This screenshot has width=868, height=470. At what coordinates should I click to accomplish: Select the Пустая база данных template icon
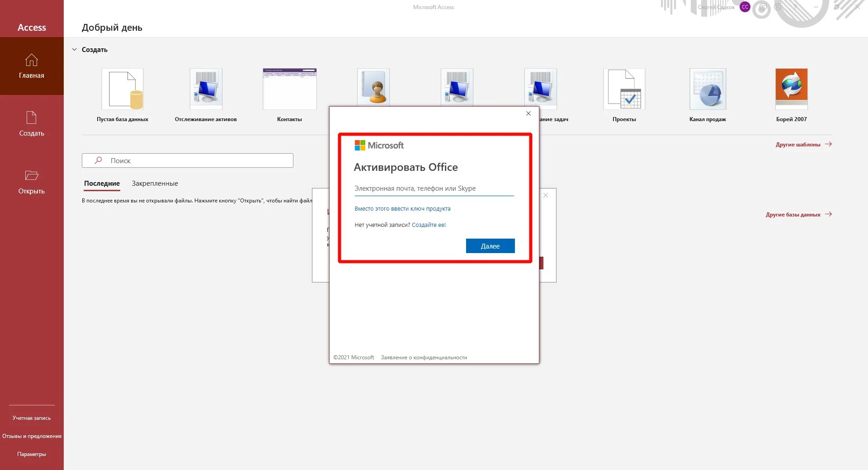pos(123,89)
